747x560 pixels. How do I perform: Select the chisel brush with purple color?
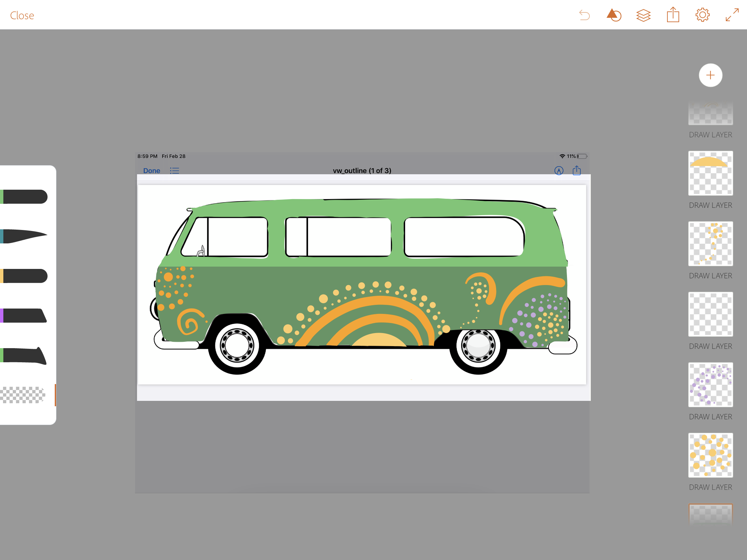[24, 315]
